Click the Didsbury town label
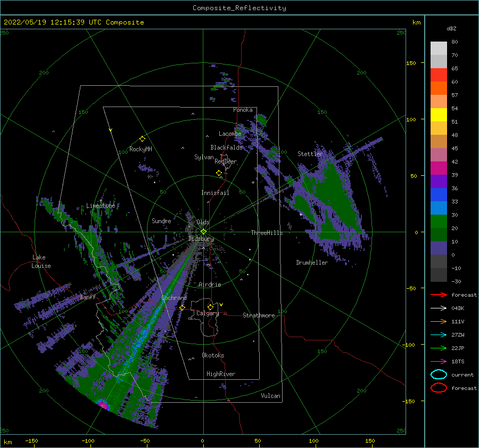The height and width of the screenshot is (448, 479). 201,239
